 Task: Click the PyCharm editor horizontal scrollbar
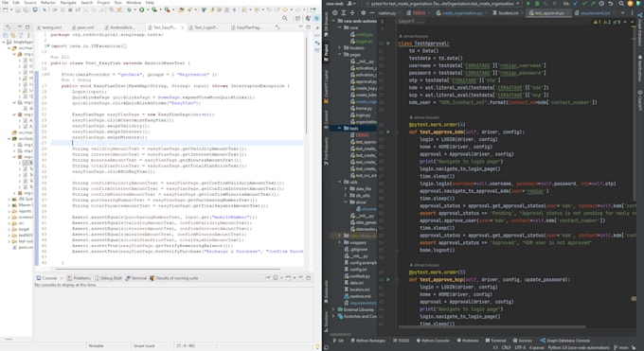point(492,327)
